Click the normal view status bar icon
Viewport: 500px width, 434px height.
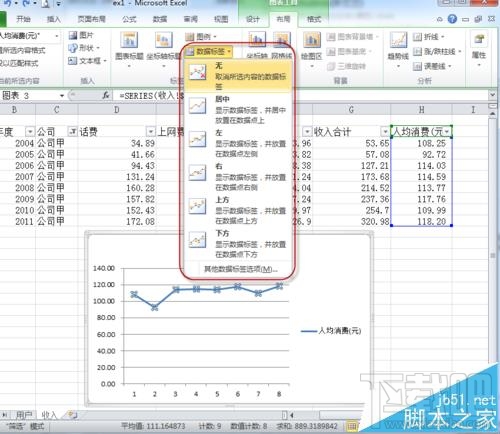351,426
